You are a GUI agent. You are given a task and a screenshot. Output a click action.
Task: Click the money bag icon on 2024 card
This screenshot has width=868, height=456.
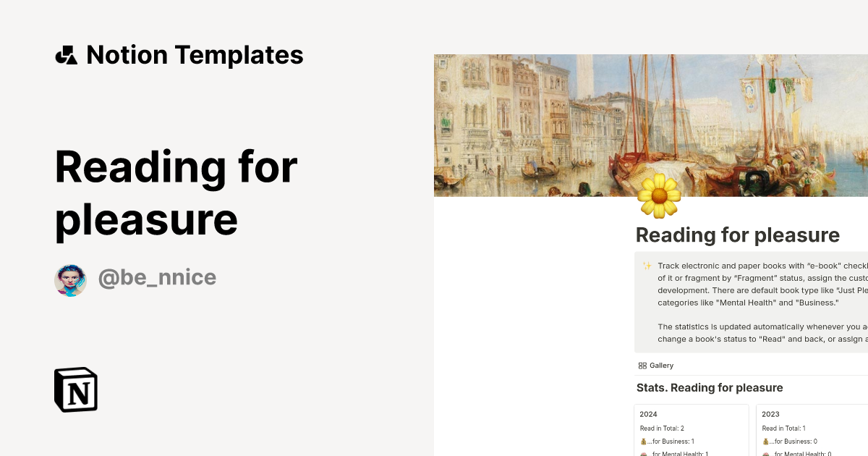pos(643,441)
